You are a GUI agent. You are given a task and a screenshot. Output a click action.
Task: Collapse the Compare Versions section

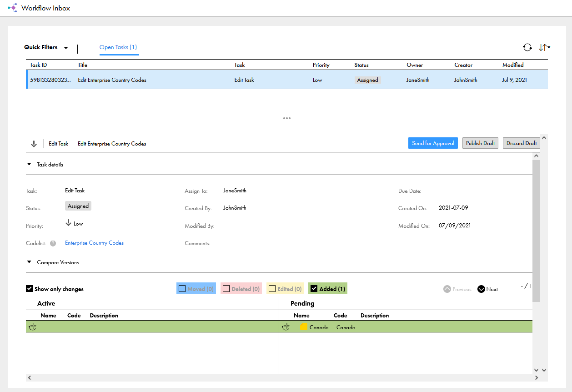29,262
